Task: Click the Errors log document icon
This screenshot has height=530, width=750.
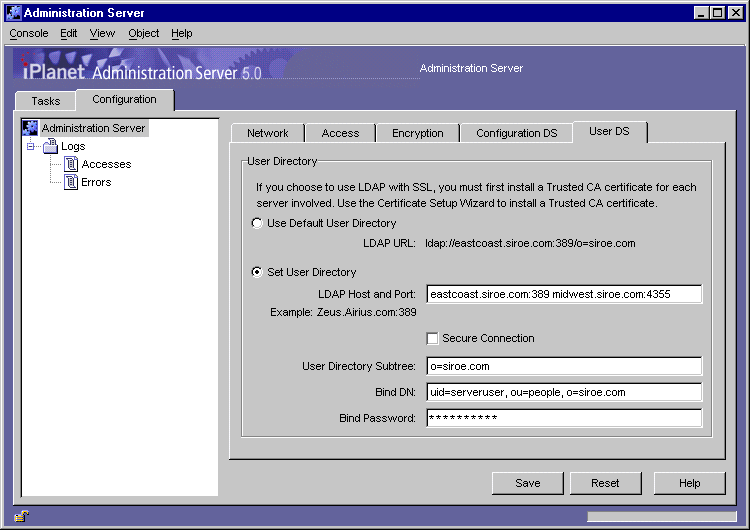Action: pyautogui.click(x=71, y=182)
